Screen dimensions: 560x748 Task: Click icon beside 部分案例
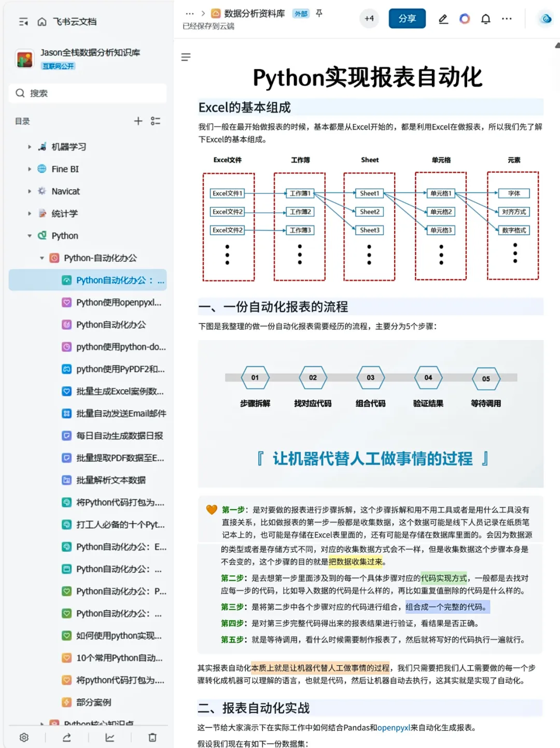[x=66, y=702]
